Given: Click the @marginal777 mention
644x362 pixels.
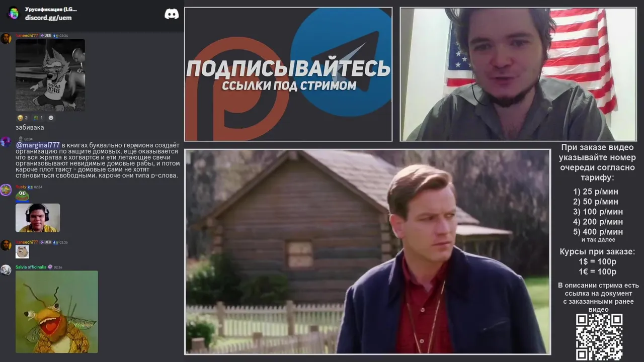Looking at the screenshot, I should [x=38, y=145].
